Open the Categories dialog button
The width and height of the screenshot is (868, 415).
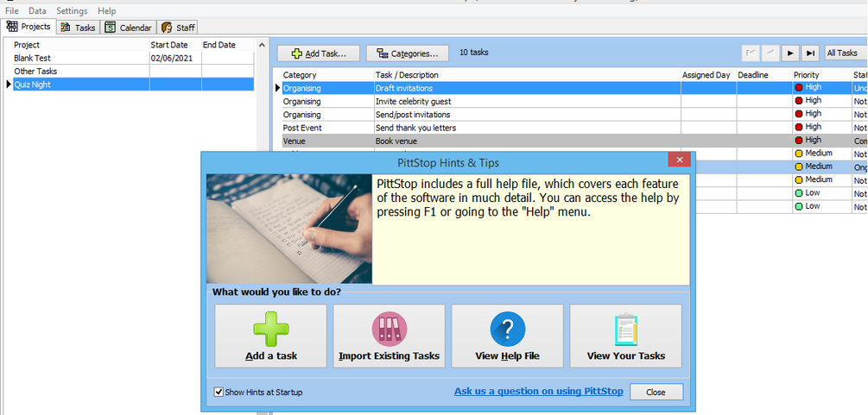coord(407,53)
